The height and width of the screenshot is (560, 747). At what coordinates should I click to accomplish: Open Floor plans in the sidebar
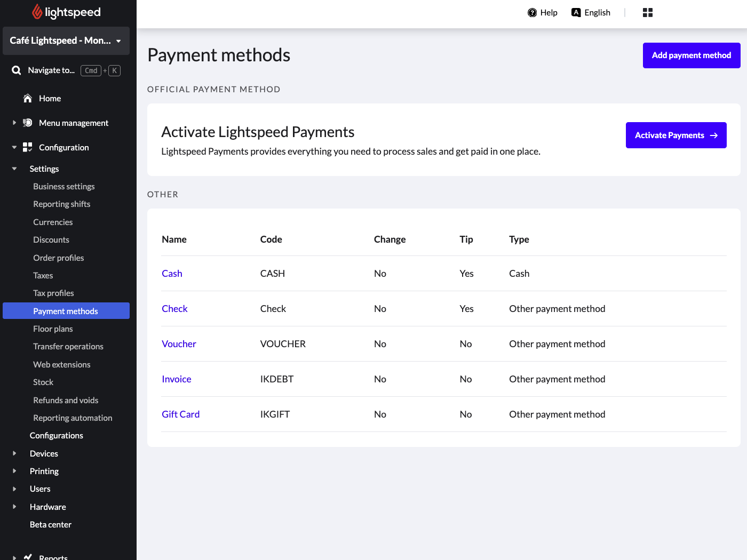[53, 329]
